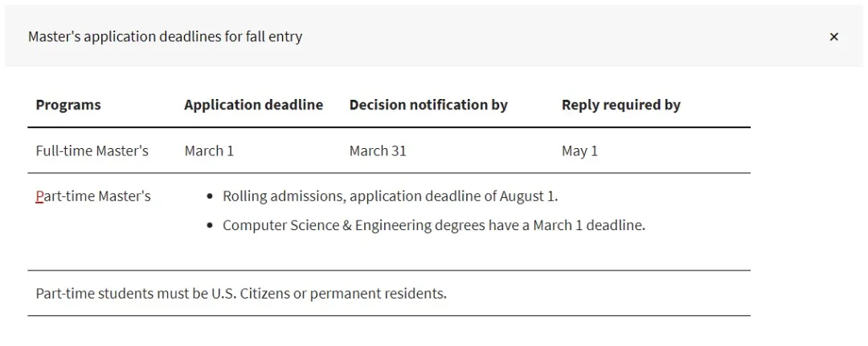The image size is (868, 346).
Task: Click the Decision notification by header
Action: [x=428, y=105]
